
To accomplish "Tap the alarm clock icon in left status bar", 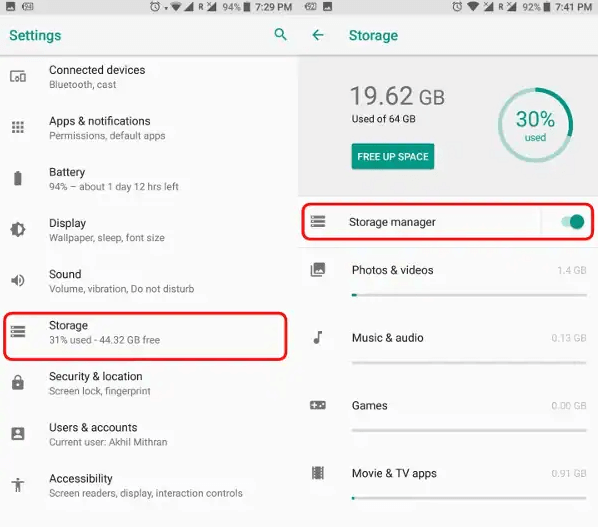I will point(155,7).
